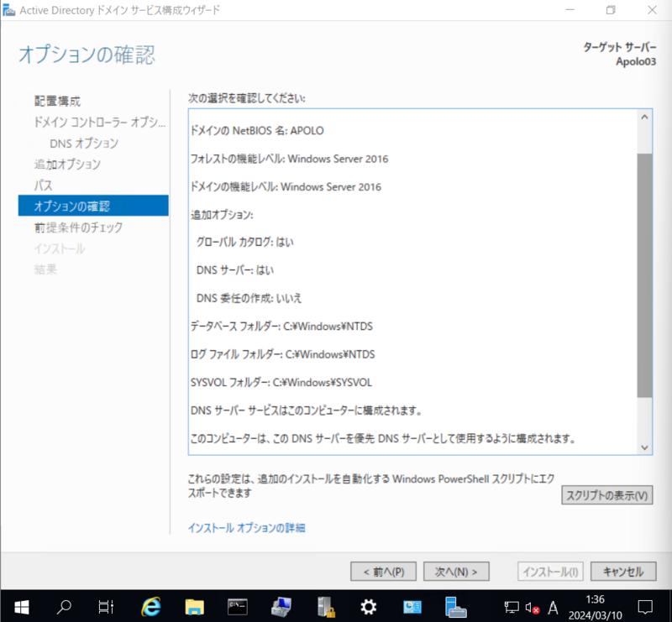Open Settings gear on taskbar

369,607
